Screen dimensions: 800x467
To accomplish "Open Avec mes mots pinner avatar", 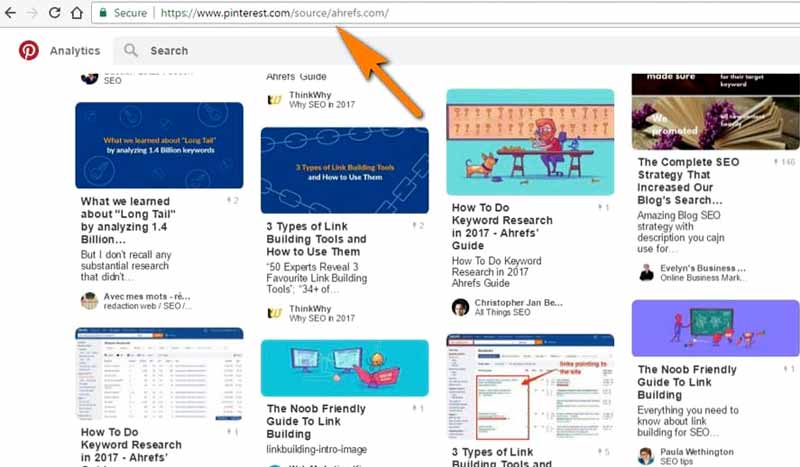I will 89,301.
